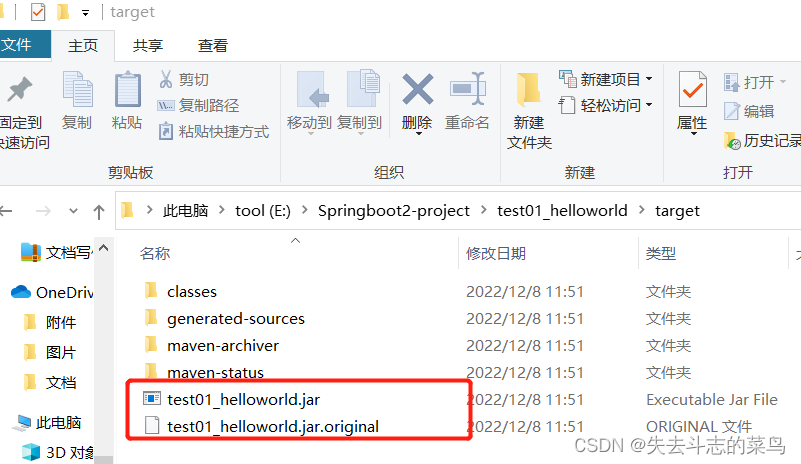Click the Rename icon
The height and width of the screenshot is (464, 801).
click(467, 89)
